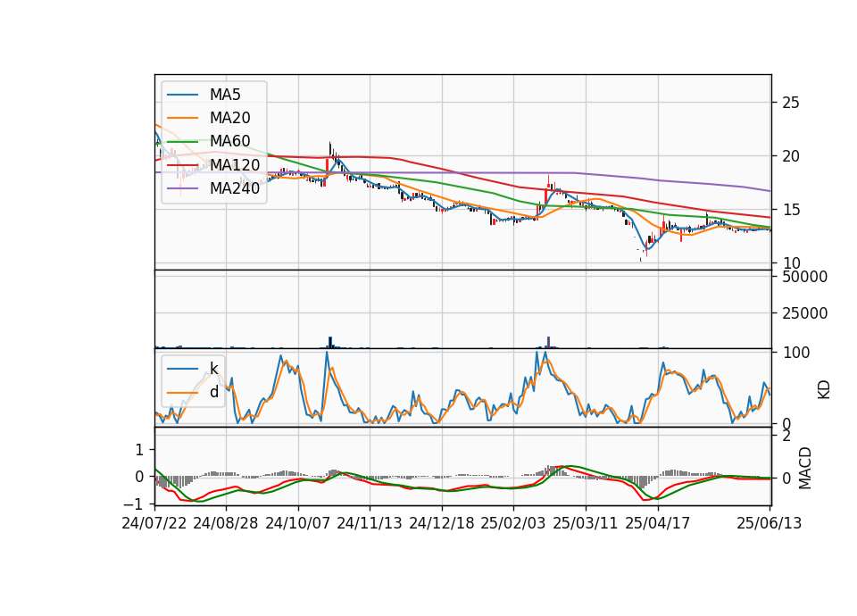Click the price axis value 25
857x616 pixels.
point(790,103)
